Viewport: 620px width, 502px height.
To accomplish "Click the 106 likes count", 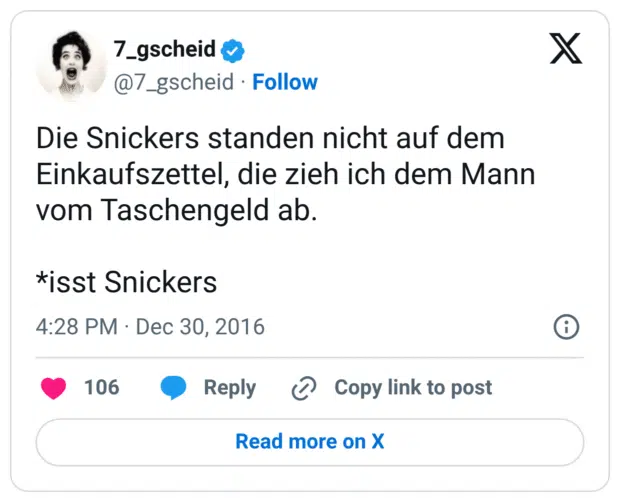I will [101, 388].
